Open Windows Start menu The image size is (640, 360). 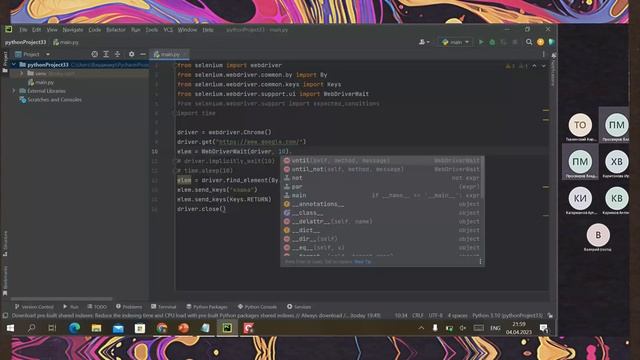11,328
